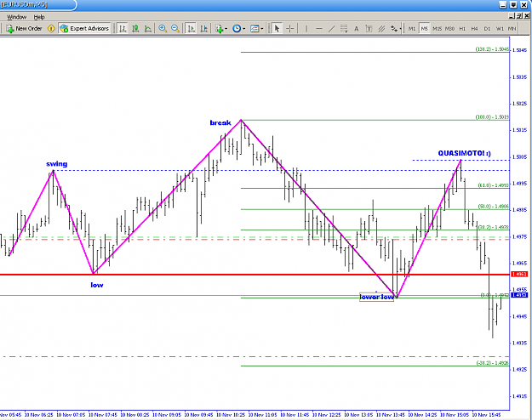Switch timeframe to MN

coord(512,28)
